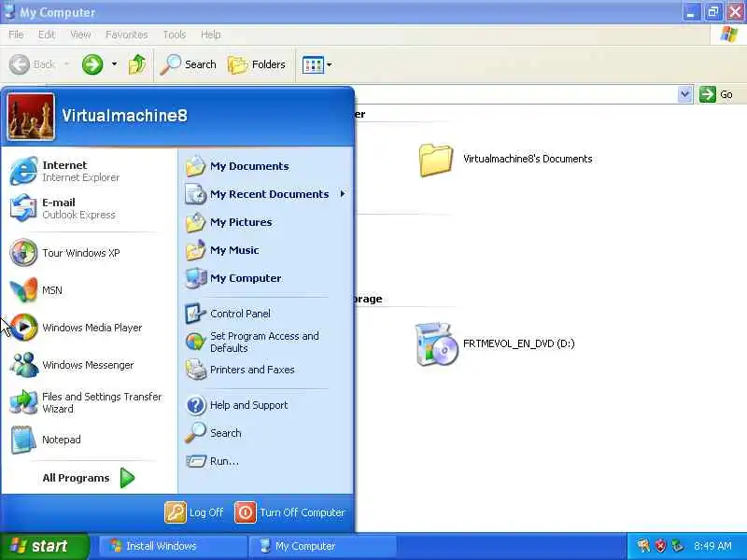Click My Computer window title bar icon

tap(9, 10)
